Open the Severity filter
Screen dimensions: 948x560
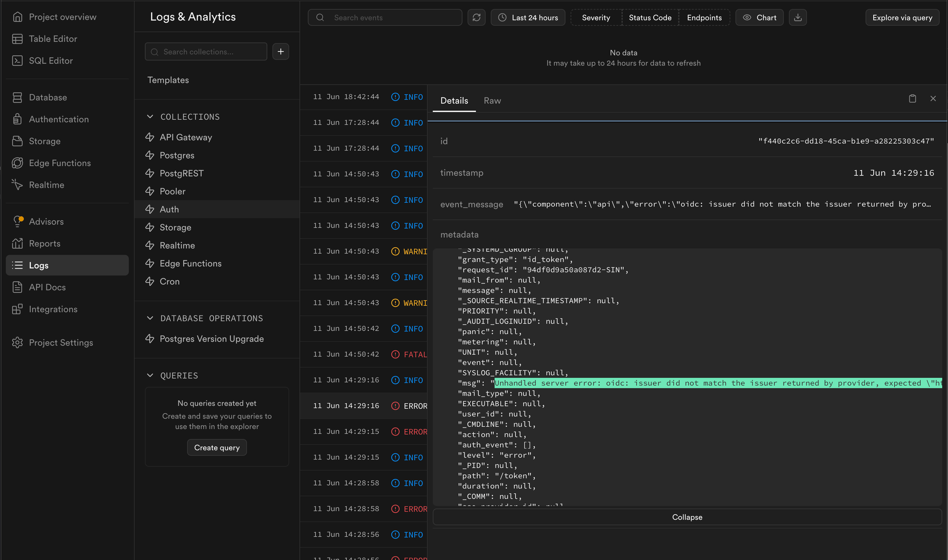pos(596,18)
